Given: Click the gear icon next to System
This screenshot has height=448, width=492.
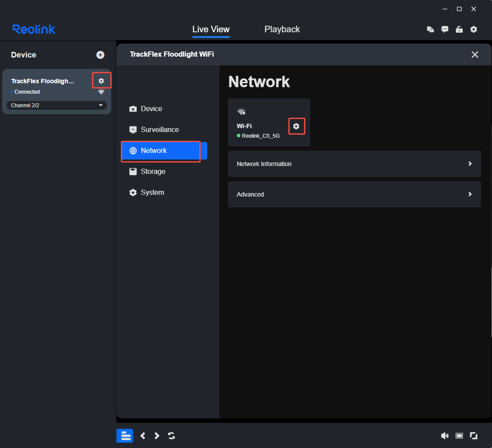Looking at the screenshot, I should pyautogui.click(x=133, y=193).
